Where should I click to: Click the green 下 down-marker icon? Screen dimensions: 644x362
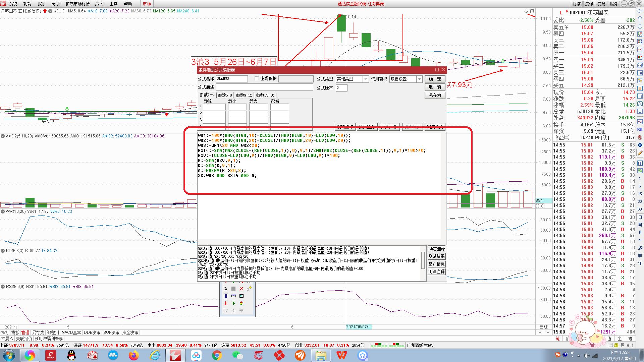pos(233,303)
